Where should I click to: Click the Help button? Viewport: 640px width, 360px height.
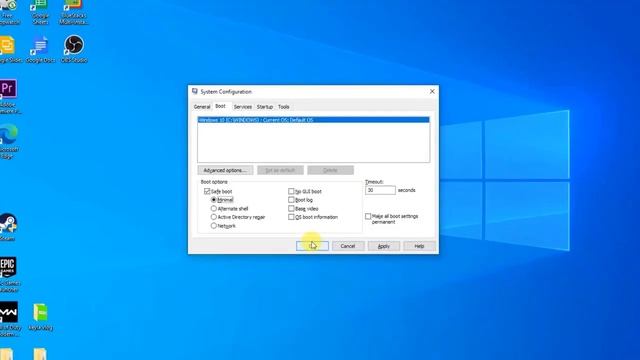point(419,246)
